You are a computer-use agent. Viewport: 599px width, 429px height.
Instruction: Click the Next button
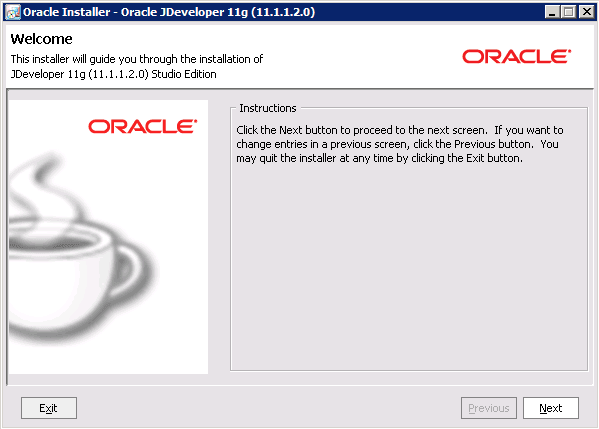click(550, 408)
